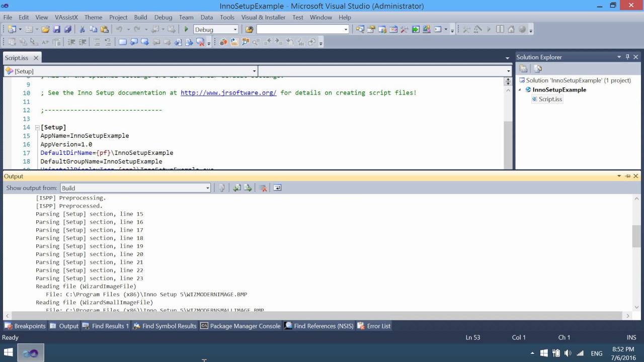644x362 pixels.
Task: Open the File menu
Action: pyautogui.click(x=8, y=17)
